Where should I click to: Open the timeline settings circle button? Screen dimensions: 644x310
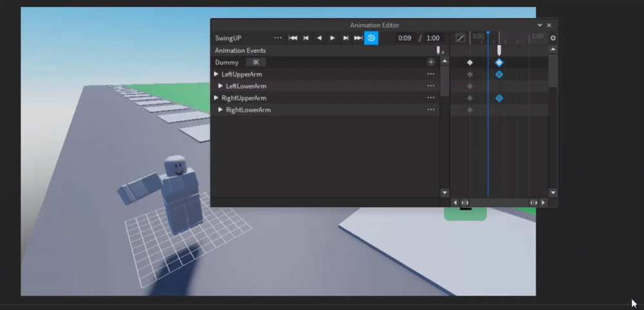(x=553, y=38)
